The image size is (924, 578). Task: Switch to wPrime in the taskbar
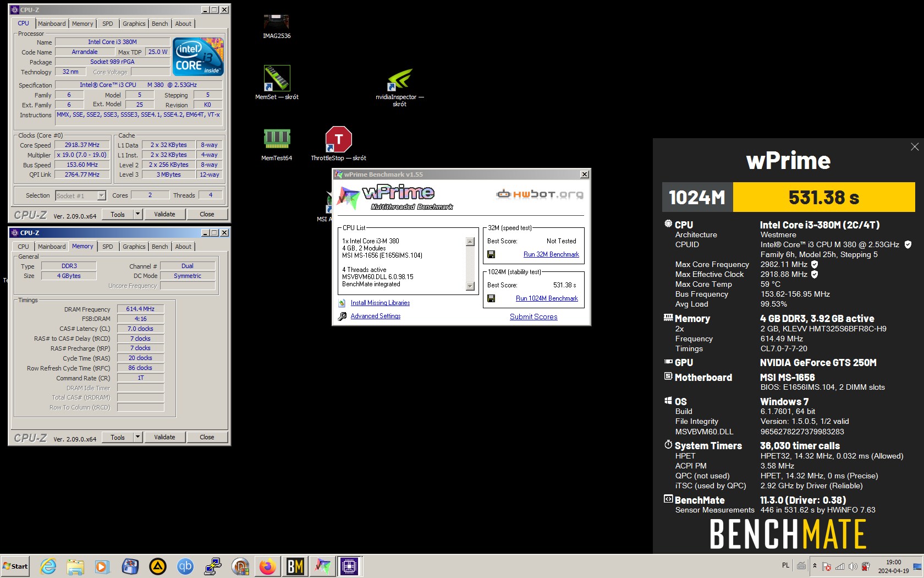(x=323, y=566)
